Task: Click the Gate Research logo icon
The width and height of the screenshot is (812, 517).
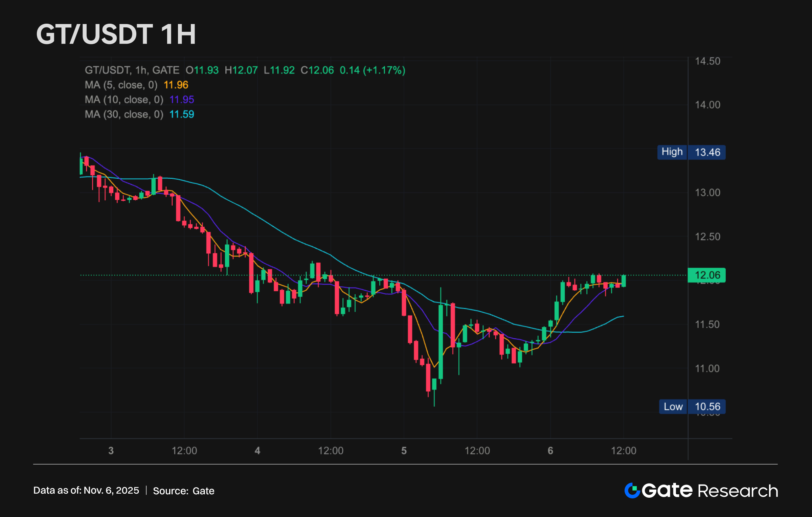Action: coord(632,491)
